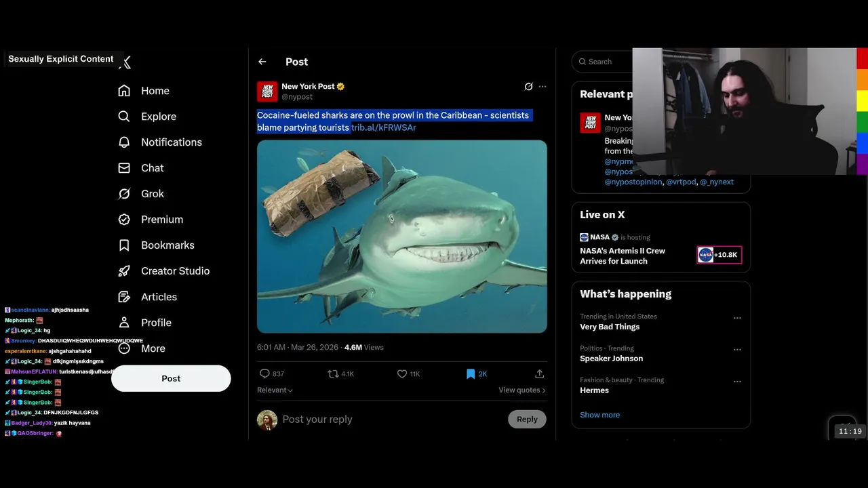Open View quotes link
Viewport: 868px width, 488px height.
(522, 390)
